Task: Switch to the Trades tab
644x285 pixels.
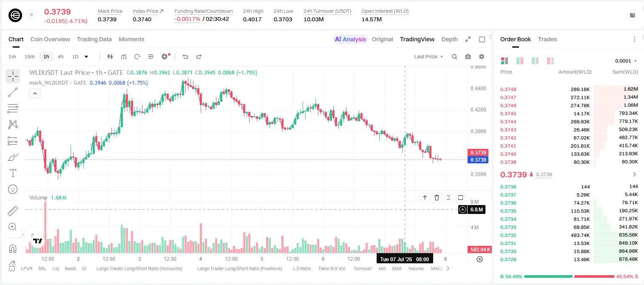Action: point(547,39)
